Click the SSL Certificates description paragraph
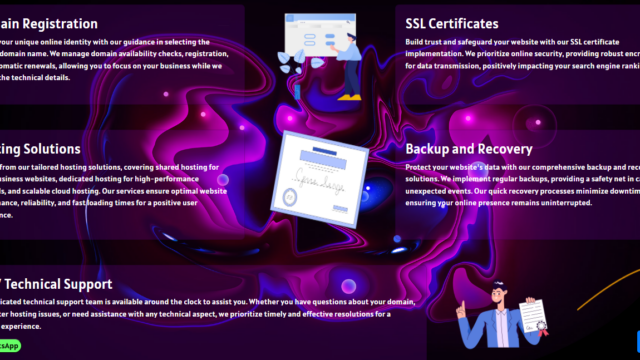The image size is (640, 360). (522, 54)
